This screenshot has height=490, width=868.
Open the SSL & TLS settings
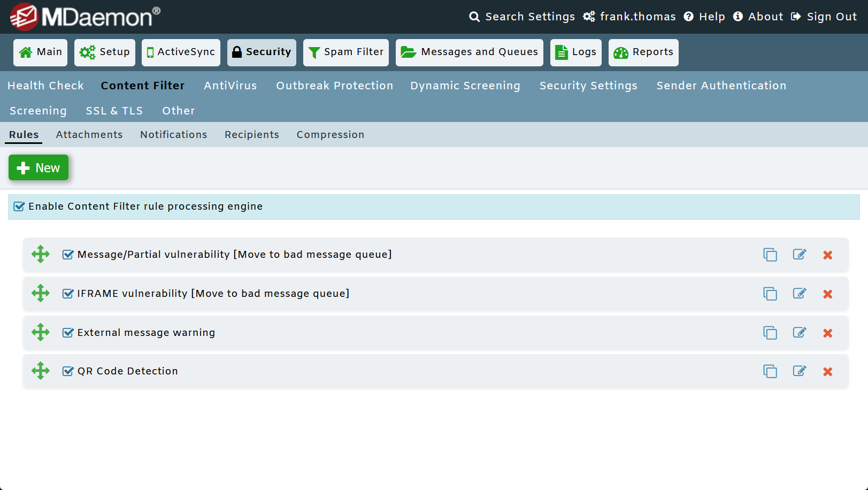click(x=114, y=111)
